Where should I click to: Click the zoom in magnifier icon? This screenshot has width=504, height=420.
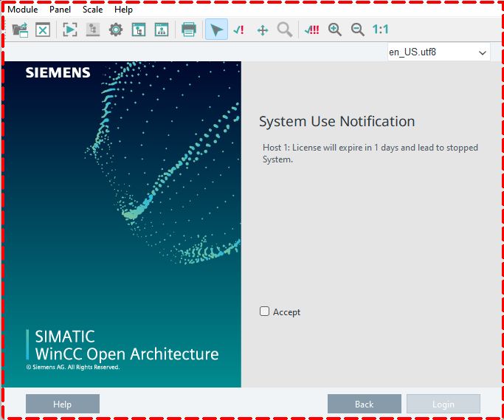[x=335, y=30]
